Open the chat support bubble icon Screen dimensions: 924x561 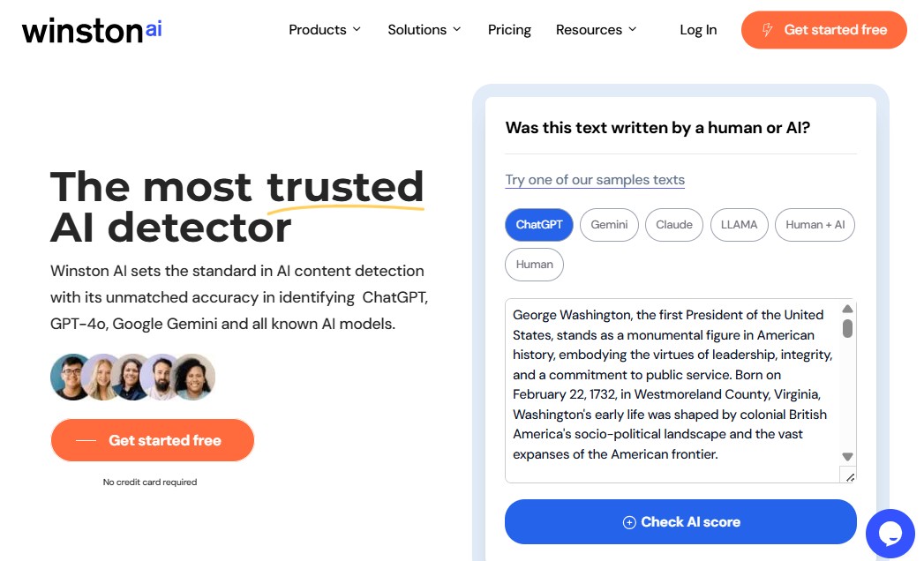pyautogui.click(x=890, y=533)
